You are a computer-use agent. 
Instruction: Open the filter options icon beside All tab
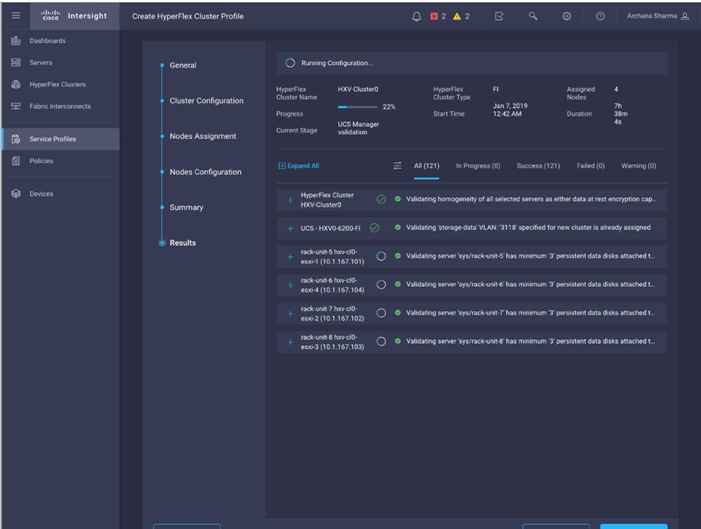pos(397,165)
